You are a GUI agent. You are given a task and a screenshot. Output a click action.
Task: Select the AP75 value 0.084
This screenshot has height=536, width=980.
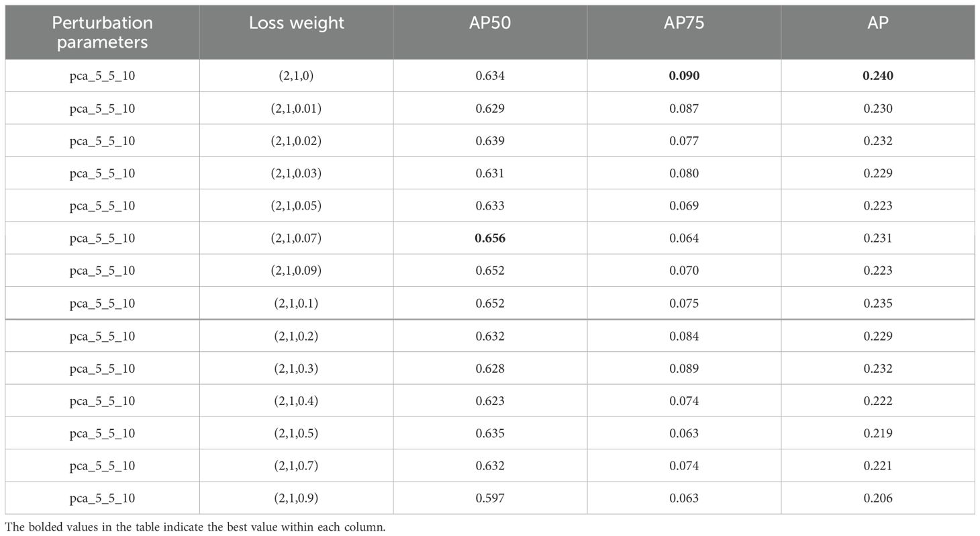(x=684, y=336)
